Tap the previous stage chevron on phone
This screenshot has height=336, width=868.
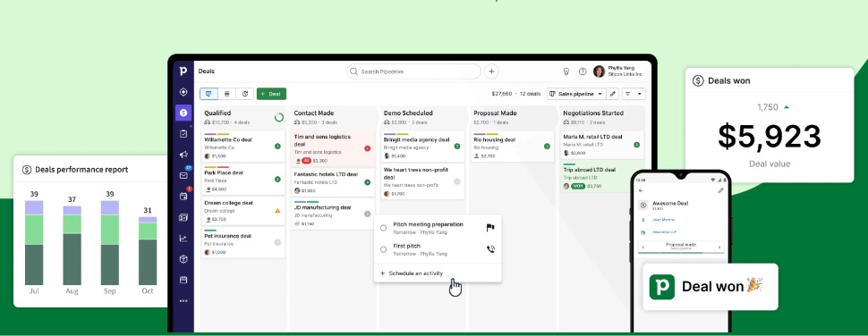pos(642,247)
